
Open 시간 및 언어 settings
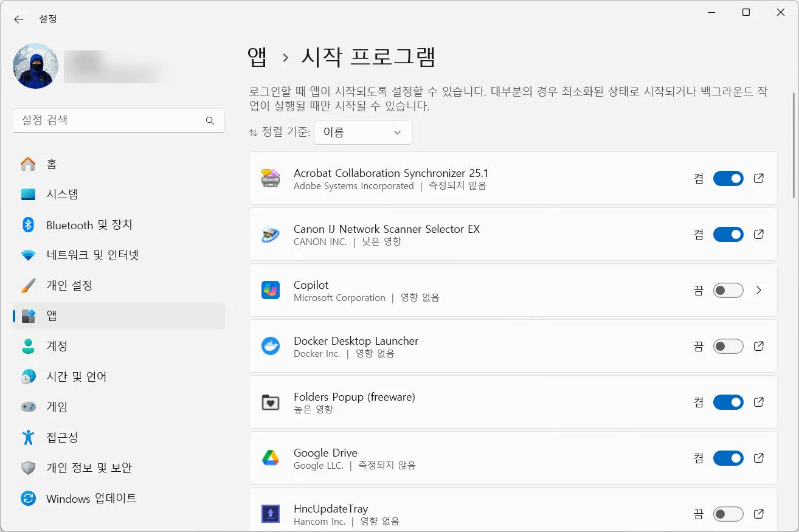click(119, 376)
